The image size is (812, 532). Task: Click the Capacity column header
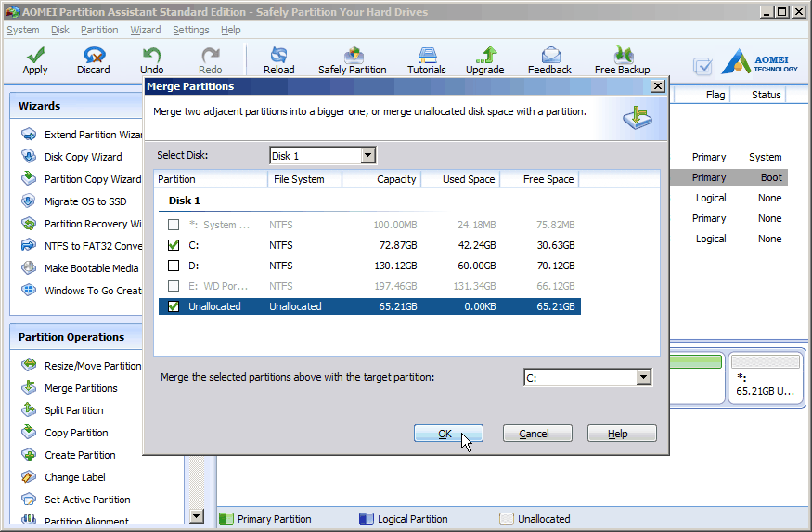(381, 179)
